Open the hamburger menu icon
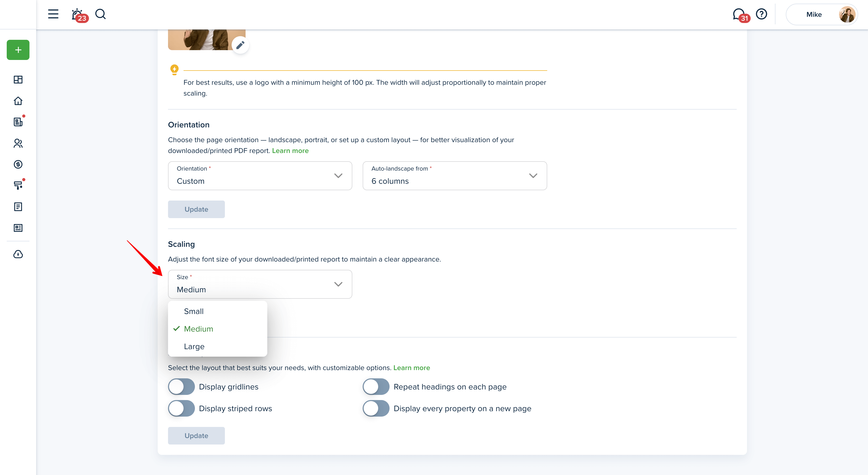The height and width of the screenshot is (475, 868). click(x=53, y=14)
